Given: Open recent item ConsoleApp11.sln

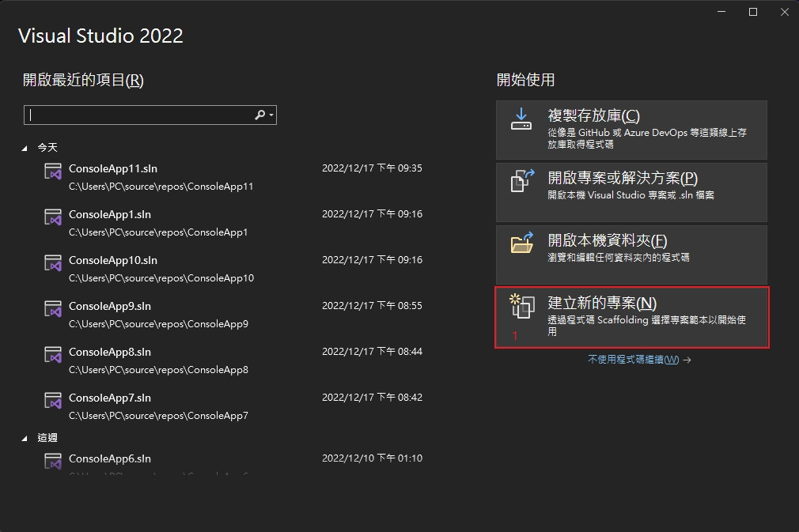Looking at the screenshot, I should pos(233,177).
